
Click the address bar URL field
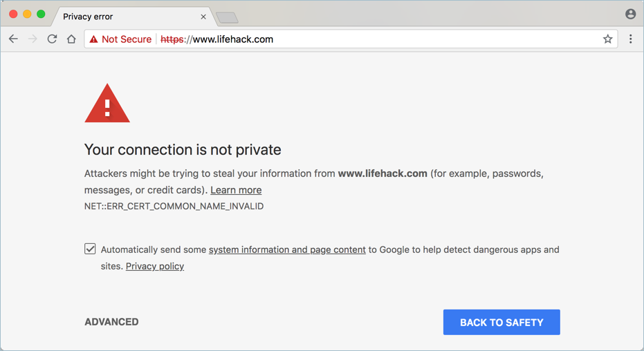click(x=380, y=39)
